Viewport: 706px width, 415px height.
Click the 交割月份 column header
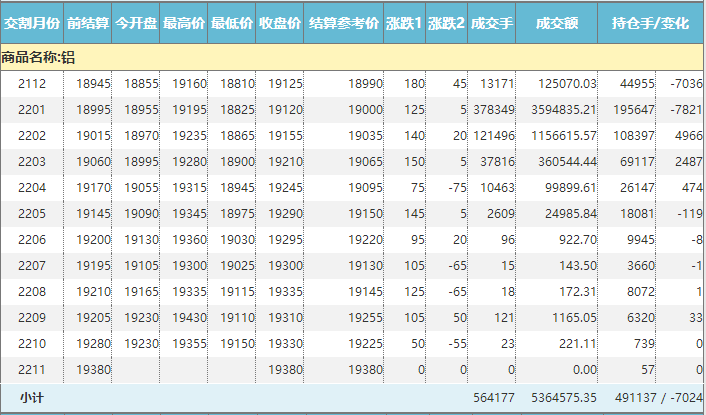(32, 22)
